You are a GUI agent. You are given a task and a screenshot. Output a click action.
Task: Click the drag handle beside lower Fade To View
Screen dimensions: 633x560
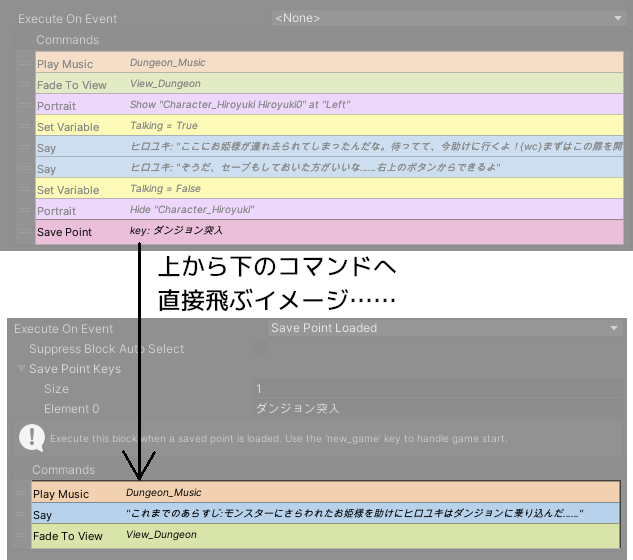(x=21, y=535)
